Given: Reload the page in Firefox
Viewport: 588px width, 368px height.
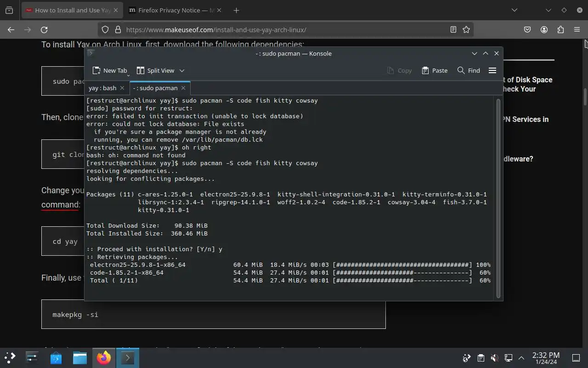Looking at the screenshot, I should coord(44,29).
